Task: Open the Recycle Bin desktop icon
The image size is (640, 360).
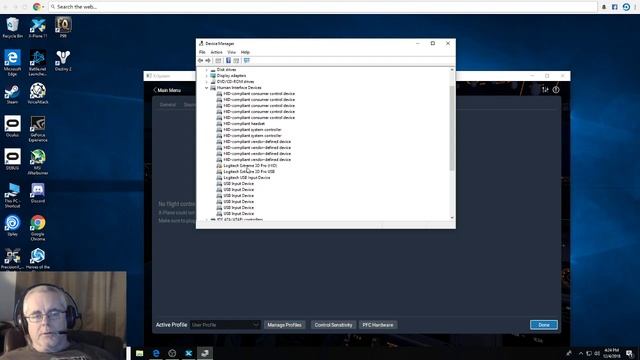Action: 12,28
